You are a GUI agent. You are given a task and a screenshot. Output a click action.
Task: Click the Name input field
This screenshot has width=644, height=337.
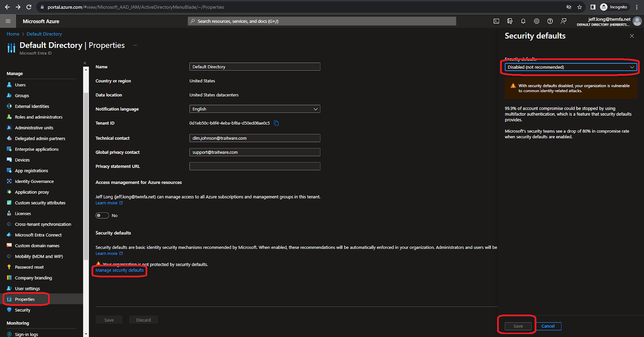pyautogui.click(x=255, y=67)
